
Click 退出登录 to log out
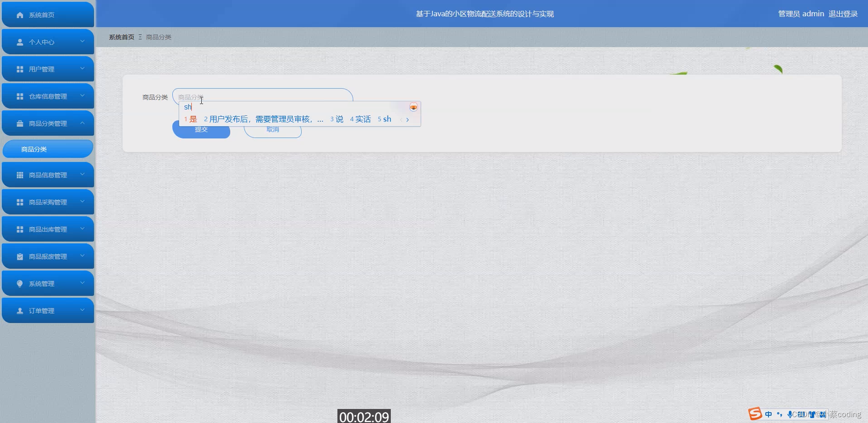(843, 14)
